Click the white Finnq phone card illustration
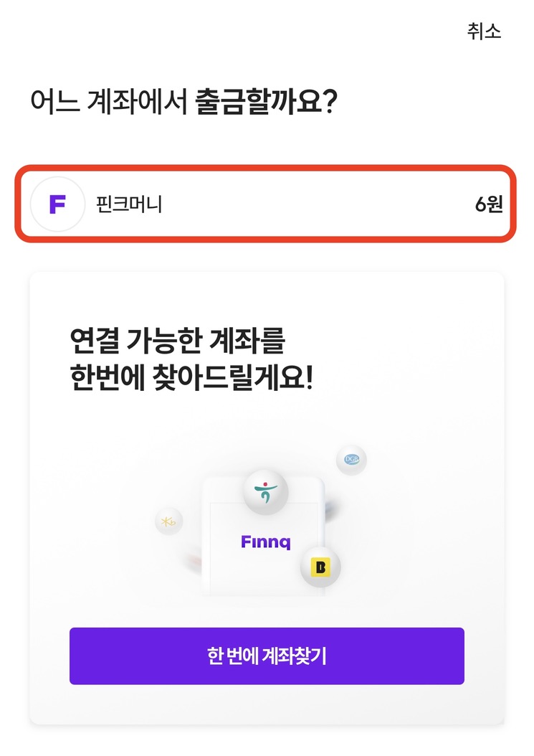 tap(266, 552)
